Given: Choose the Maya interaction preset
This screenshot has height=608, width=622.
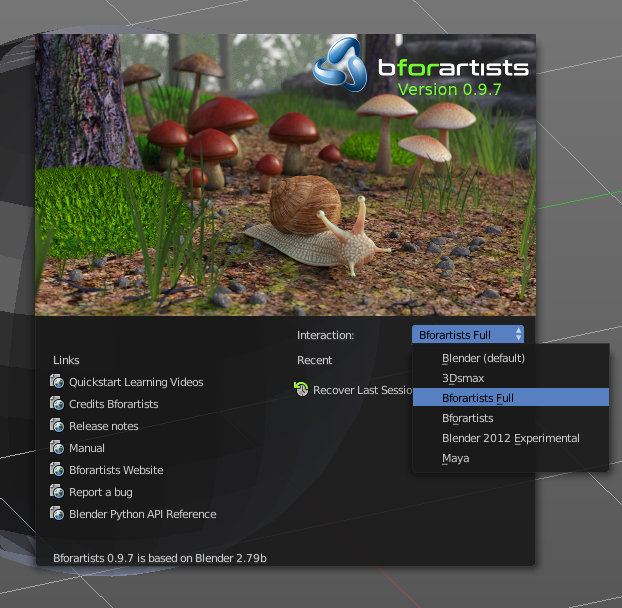Looking at the screenshot, I should pos(511,458).
